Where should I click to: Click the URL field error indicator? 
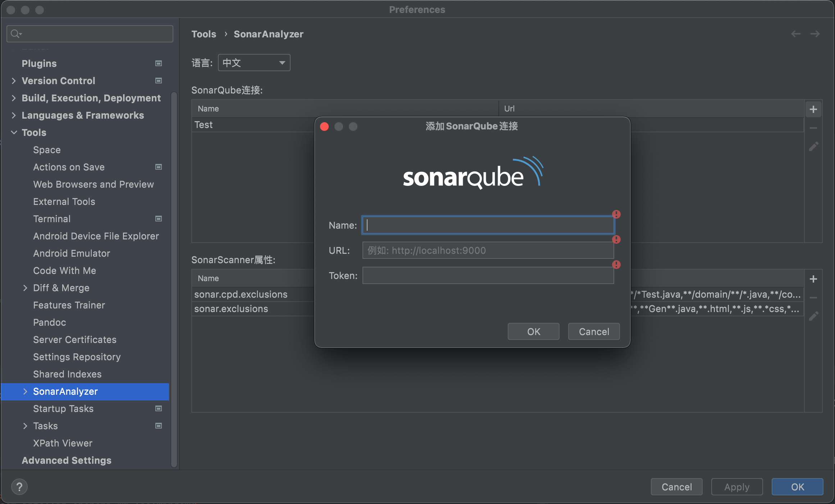point(616,239)
